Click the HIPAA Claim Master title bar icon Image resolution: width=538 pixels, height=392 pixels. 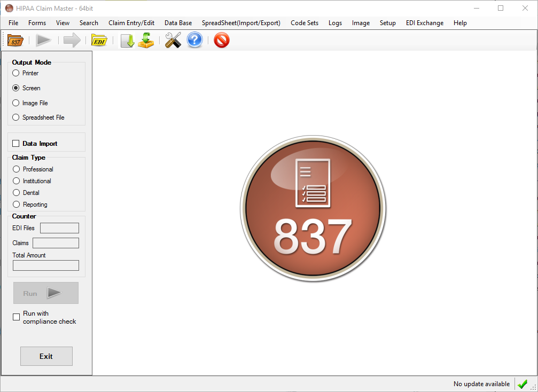(x=9, y=8)
